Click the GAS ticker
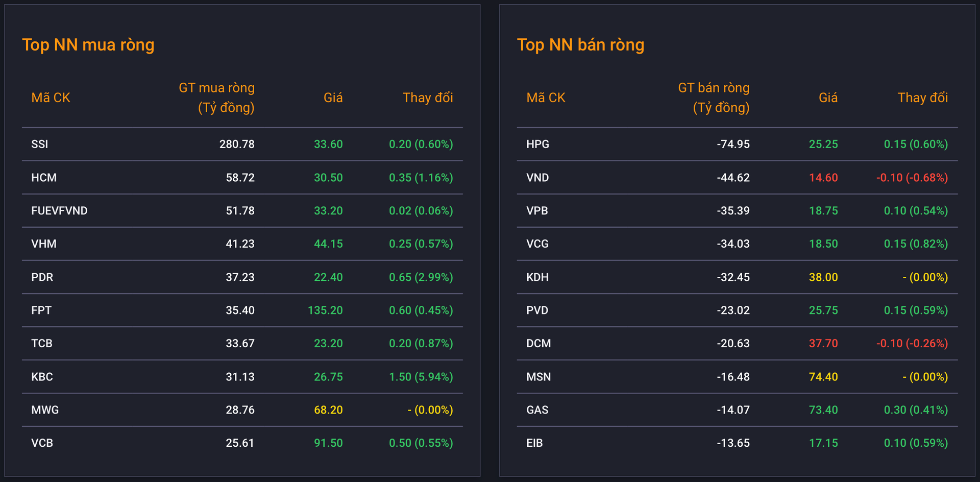 (x=537, y=410)
